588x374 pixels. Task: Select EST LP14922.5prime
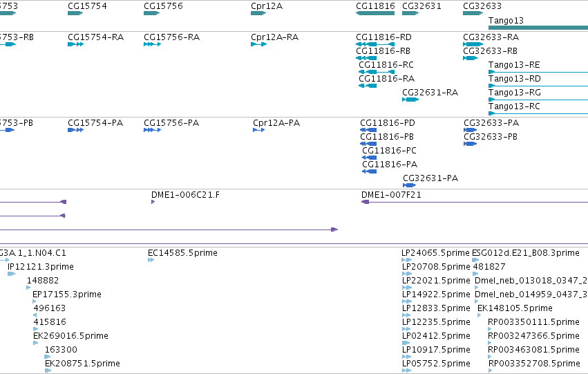(x=436, y=295)
